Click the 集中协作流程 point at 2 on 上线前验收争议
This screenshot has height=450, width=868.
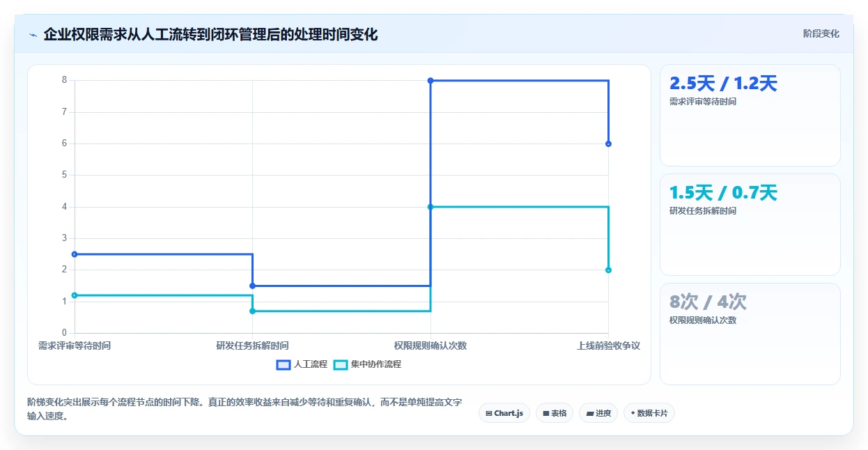click(x=608, y=270)
